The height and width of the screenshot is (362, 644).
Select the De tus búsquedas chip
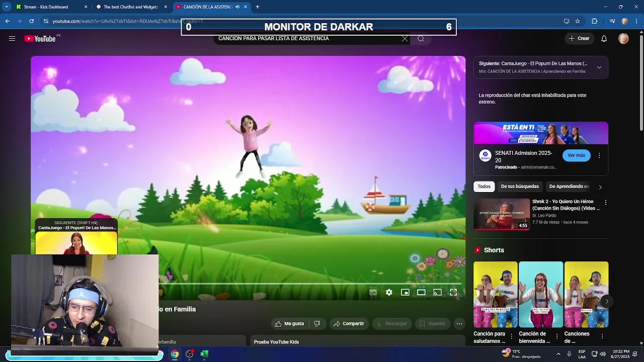tap(520, 187)
